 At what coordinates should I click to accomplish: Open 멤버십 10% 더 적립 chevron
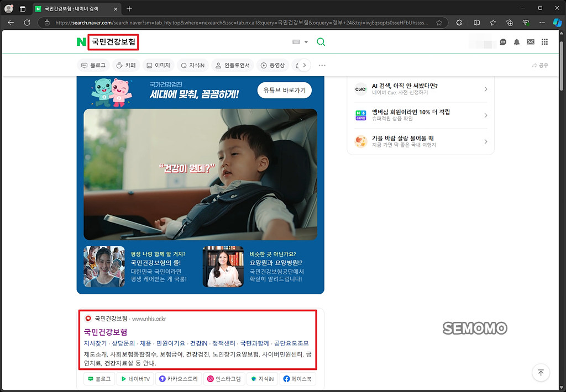point(485,115)
